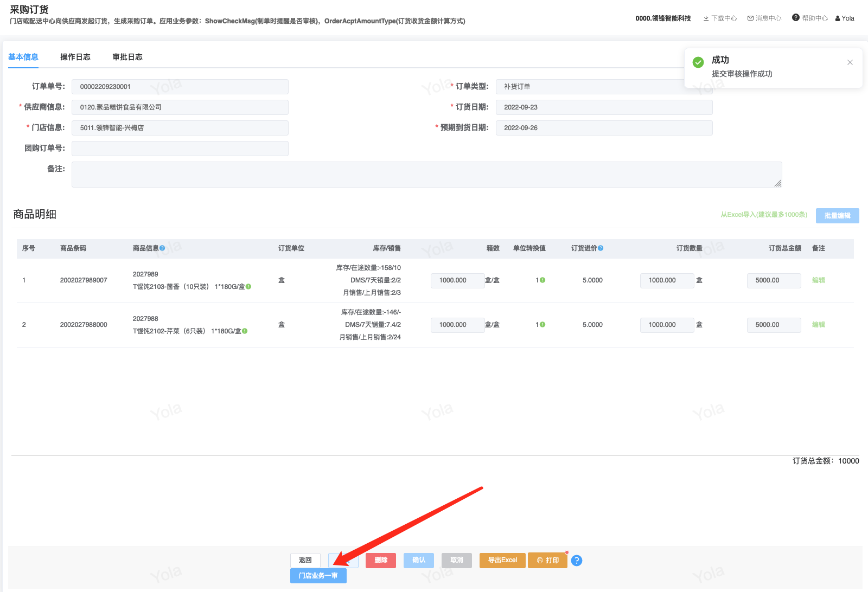Switch to the 操作日志 tab
This screenshot has width=868, height=592.
pyautogui.click(x=75, y=57)
